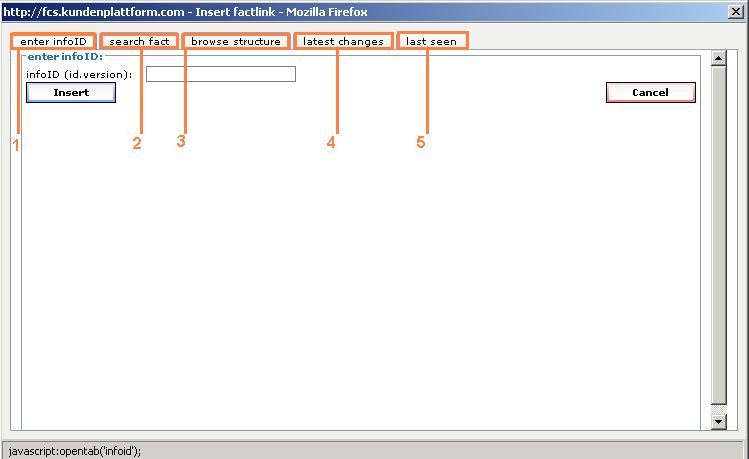
Task: Click the vertical scrollbar track
Action: [717, 240]
